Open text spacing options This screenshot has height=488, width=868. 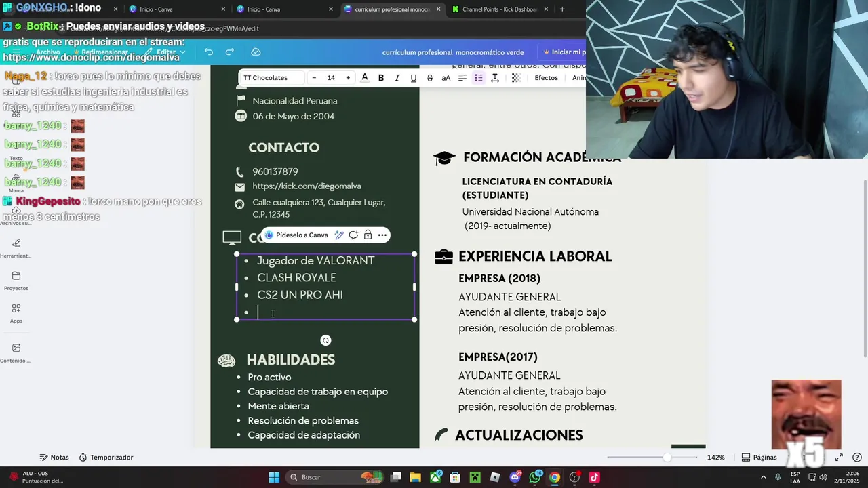point(495,78)
